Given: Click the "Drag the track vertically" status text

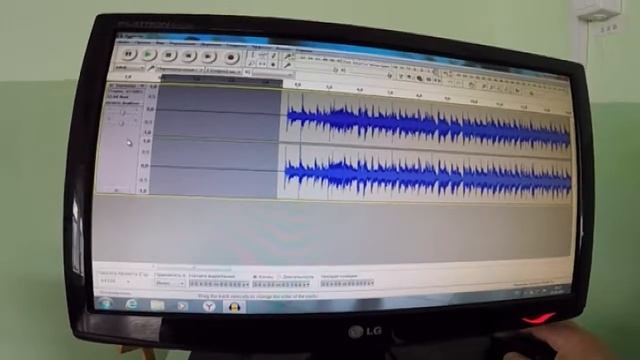Looking at the screenshot, I should [x=258, y=296].
